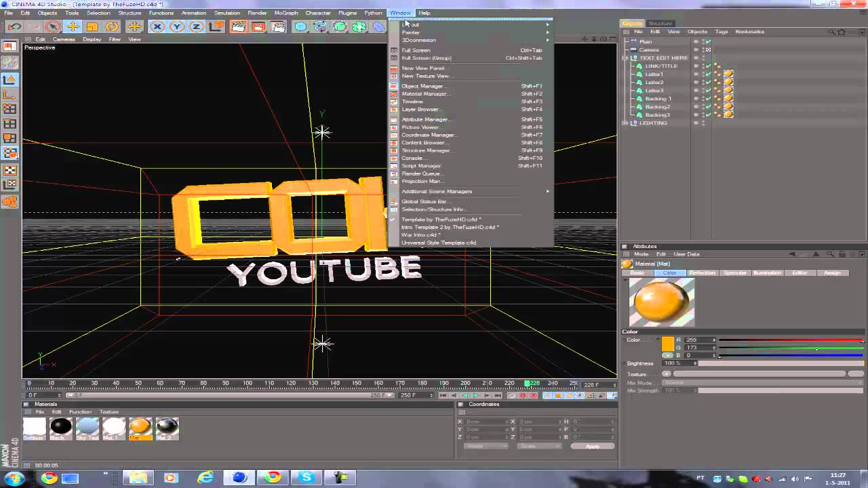This screenshot has width=868, height=488.
Task: Open the Reflection material tab
Action: pos(703,273)
